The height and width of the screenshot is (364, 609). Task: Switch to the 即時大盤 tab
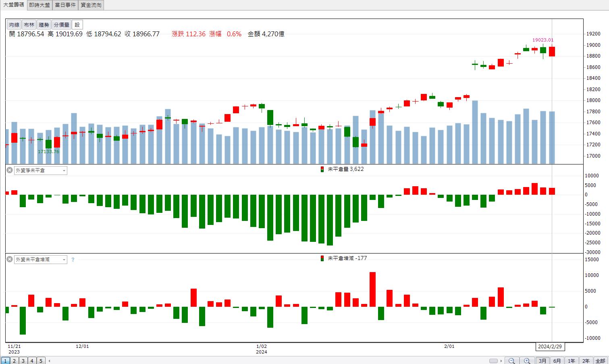tap(39, 5)
